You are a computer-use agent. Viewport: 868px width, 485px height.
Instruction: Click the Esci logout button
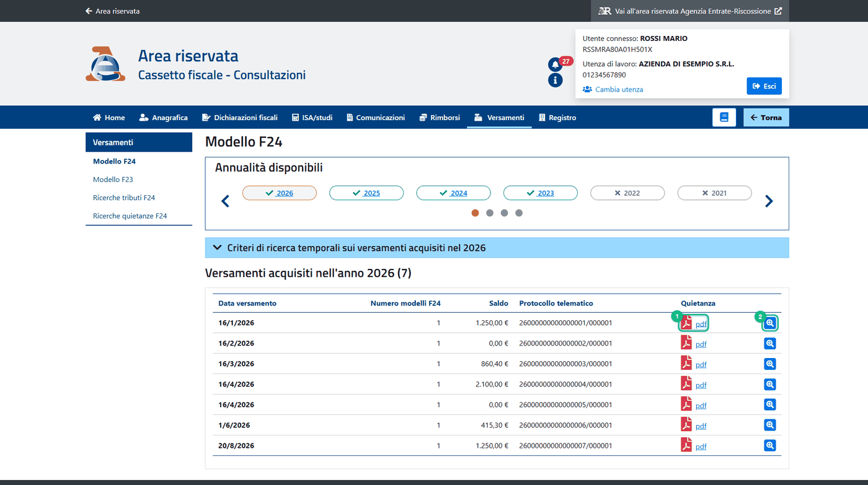[x=764, y=86]
